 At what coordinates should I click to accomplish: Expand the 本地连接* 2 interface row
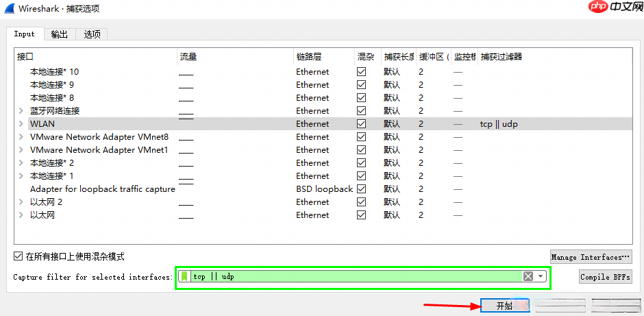[x=21, y=163]
